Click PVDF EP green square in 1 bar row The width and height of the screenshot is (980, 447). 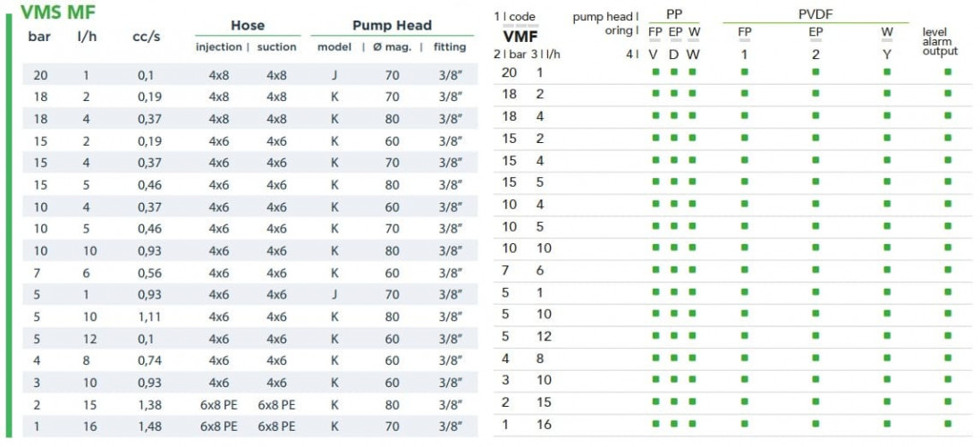click(x=815, y=424)
